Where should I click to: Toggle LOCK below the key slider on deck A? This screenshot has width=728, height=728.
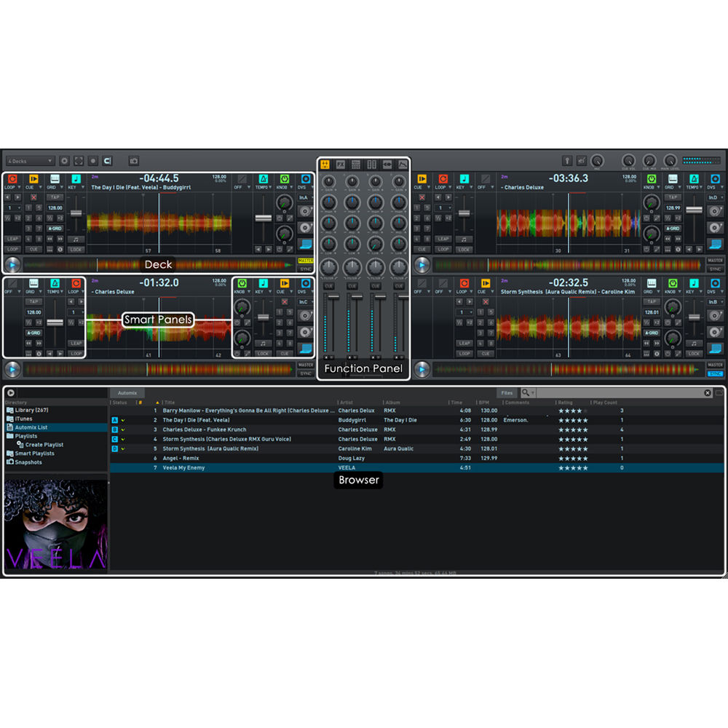point(76,249)
